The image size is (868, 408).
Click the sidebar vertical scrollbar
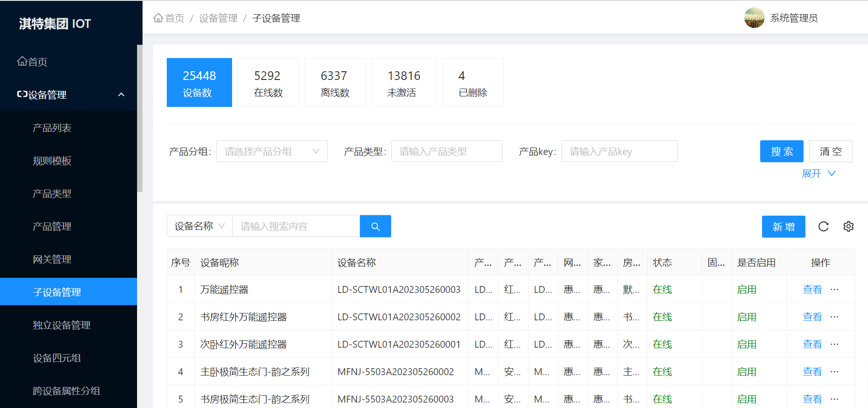[x=140, y=118]
